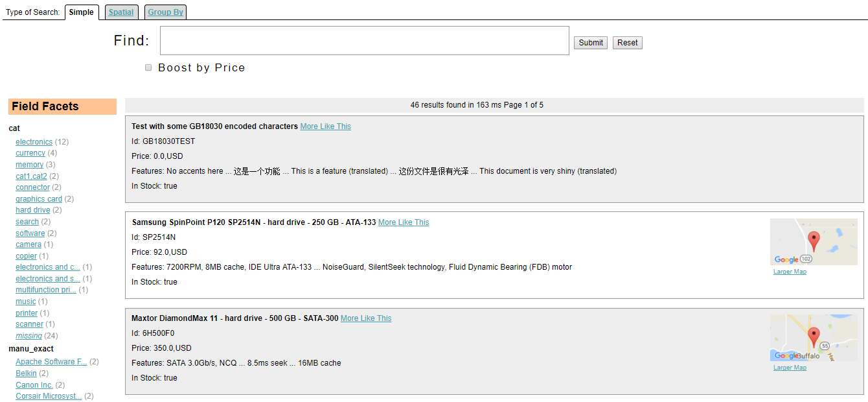Filter by camera category facet
Viewport: 868px width, 402px height.
pos(29,244)
